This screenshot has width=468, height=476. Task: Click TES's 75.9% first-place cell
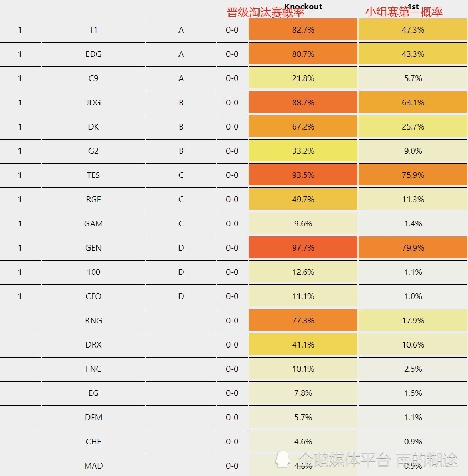(x=413, y=175)
